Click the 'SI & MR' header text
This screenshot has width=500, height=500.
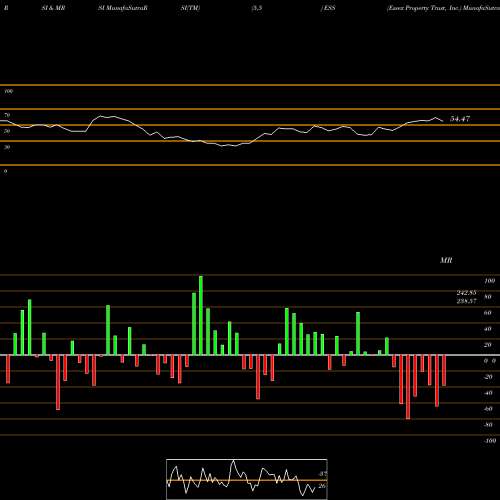[x=53, y=8]
